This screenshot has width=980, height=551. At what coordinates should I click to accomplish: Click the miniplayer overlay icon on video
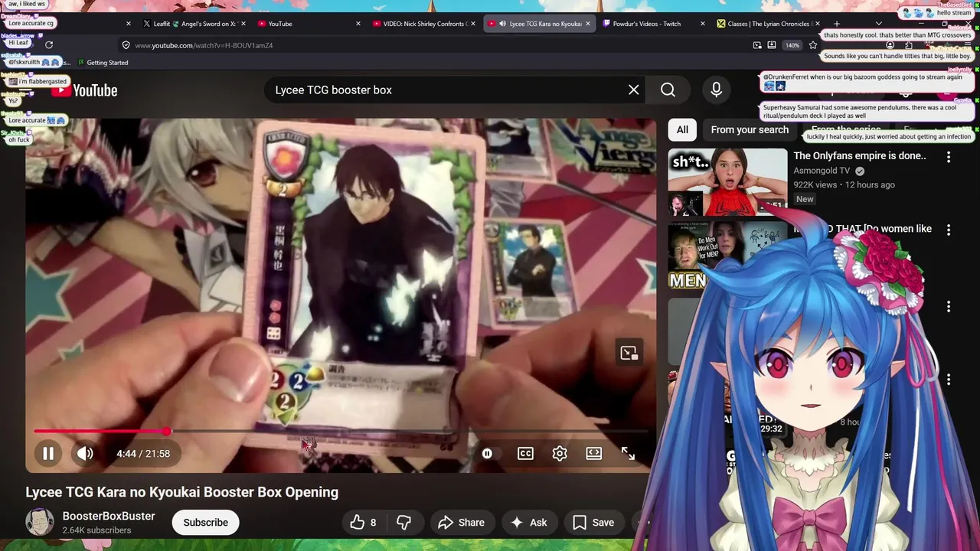point(629,353)
